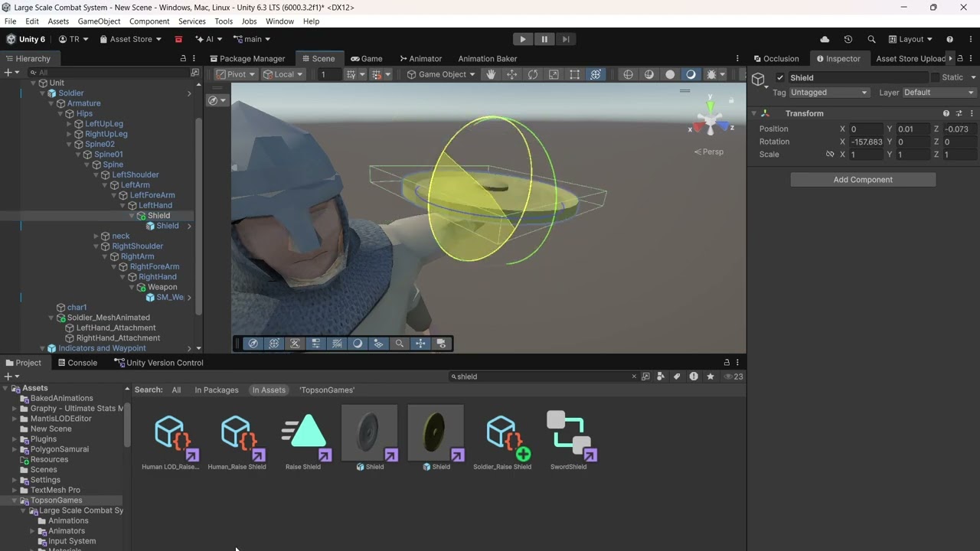
Task: Click the Transform component help icon
Action: coord(946,113)
